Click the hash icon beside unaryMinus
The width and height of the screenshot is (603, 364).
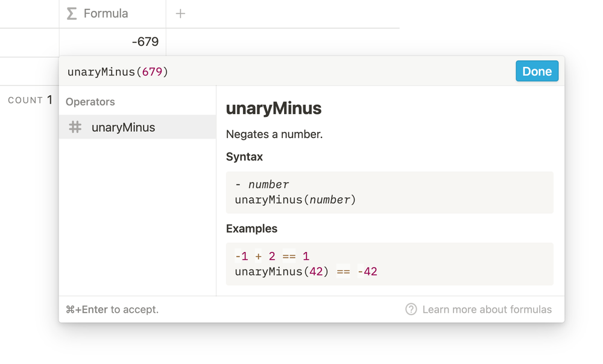pos(75,127)
